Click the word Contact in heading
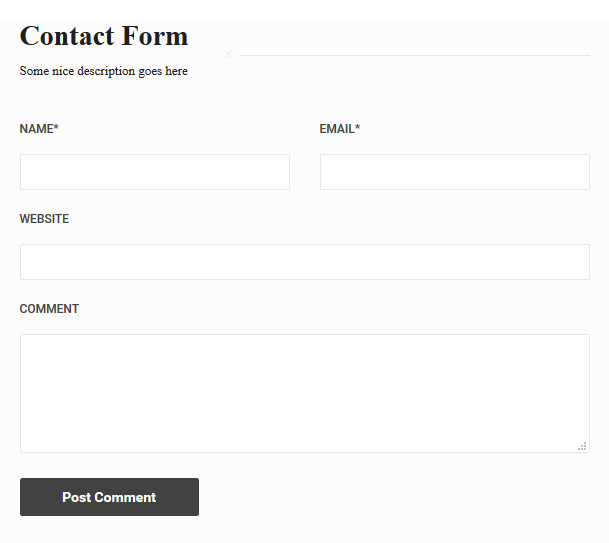609x543 pixels. click(66, 36)
